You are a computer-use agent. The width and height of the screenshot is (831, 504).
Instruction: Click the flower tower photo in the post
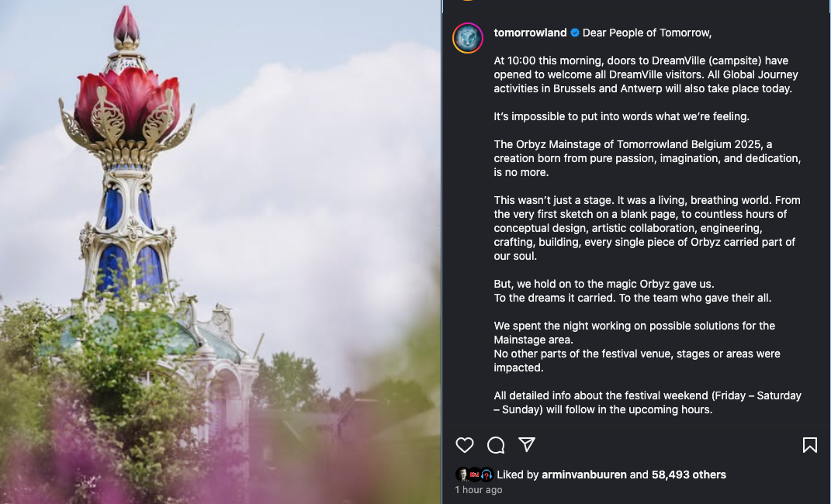(x=220, y=252)
